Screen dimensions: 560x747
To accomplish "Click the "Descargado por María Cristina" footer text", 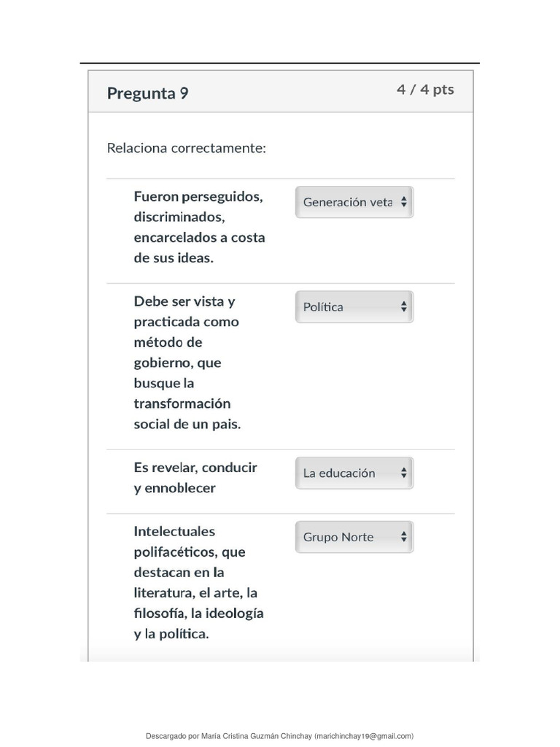I will [229, 736].
